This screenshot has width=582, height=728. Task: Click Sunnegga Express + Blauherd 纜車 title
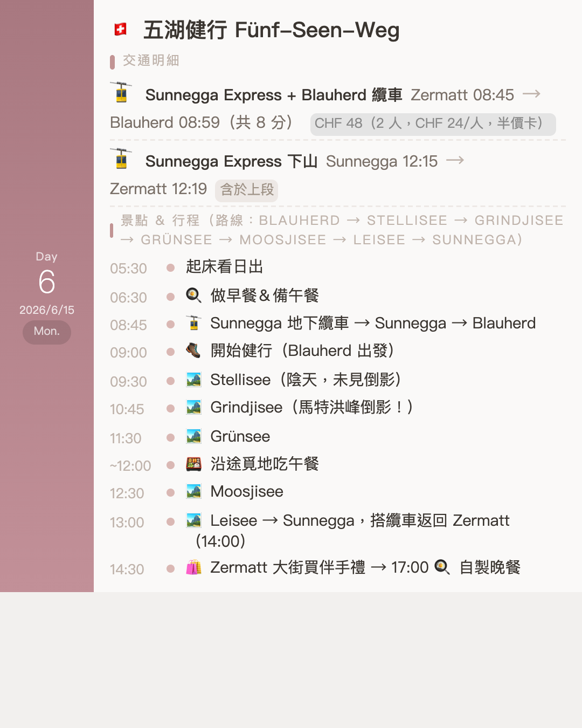tap(274, 95)
